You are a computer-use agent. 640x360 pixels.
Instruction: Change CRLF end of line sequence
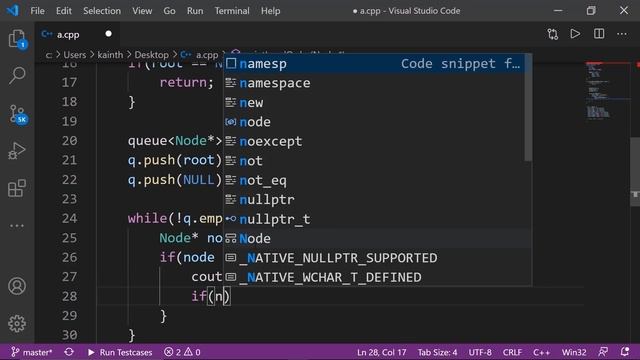coord(512,352)
